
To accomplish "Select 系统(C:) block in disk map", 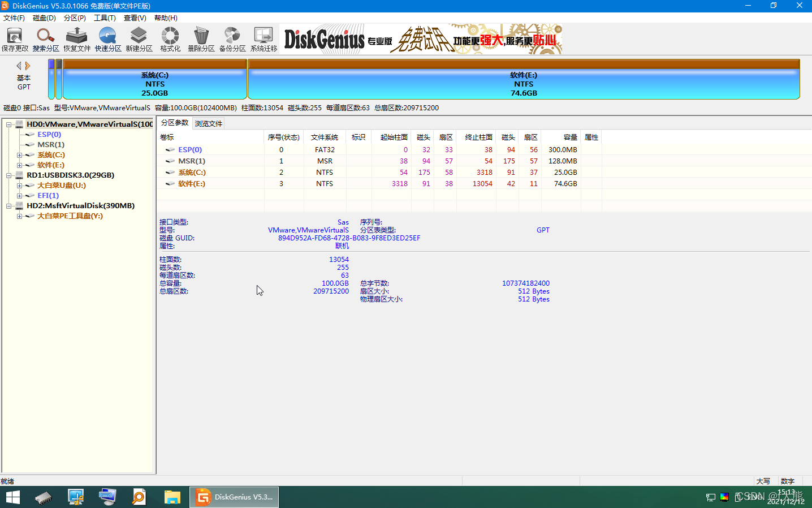I will (155, 79).
